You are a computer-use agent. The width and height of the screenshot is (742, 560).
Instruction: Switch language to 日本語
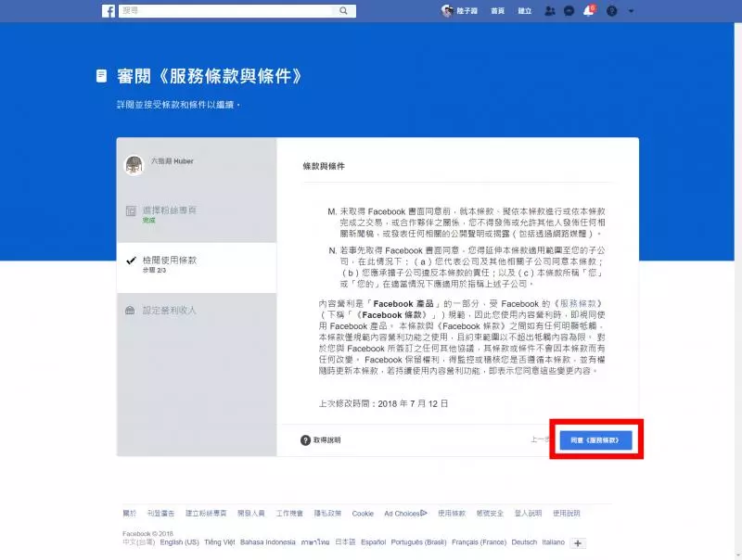(345, 542)
